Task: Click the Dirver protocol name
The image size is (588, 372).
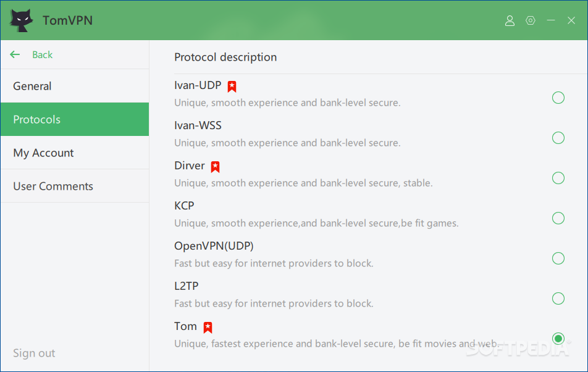Action: point(190,166)
